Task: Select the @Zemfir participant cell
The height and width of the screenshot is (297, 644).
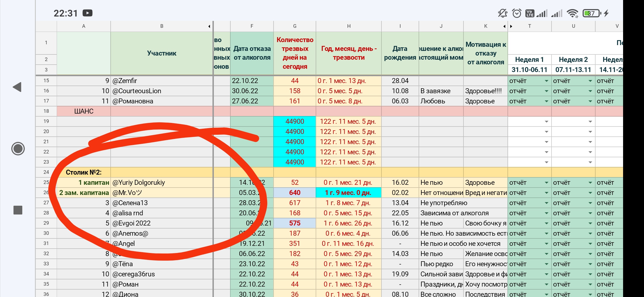Action: [x=162, y=81]
